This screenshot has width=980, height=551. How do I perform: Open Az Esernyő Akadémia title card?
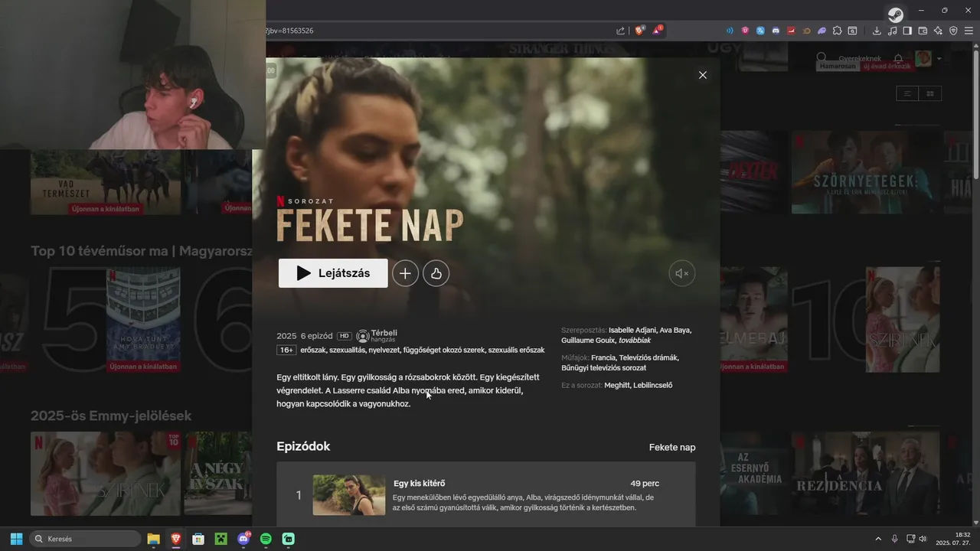(x=754, y=474)
